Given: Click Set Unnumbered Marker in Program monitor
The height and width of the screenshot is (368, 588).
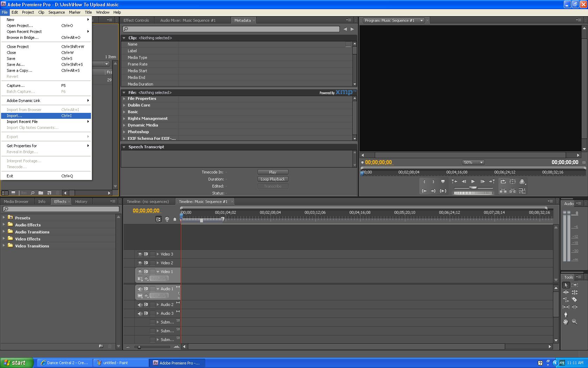Looking at the screenshot, I should click(x=443, y=182).
